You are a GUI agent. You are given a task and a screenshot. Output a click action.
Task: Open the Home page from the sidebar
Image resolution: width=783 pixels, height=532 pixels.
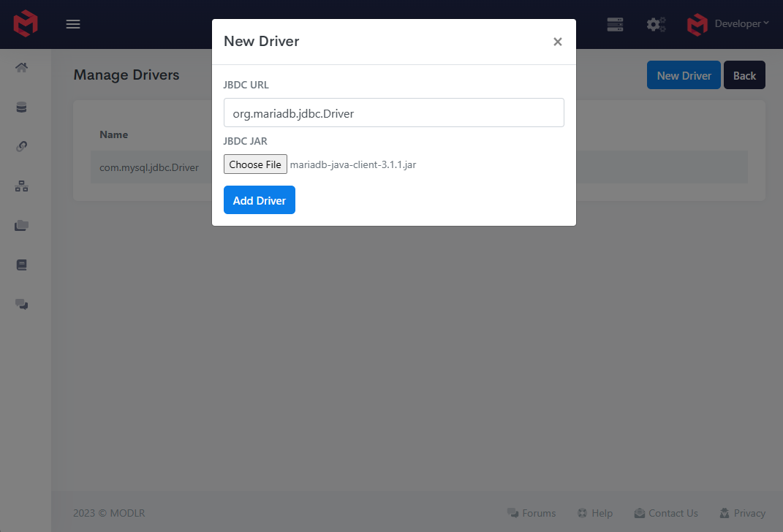coord(21,67)
